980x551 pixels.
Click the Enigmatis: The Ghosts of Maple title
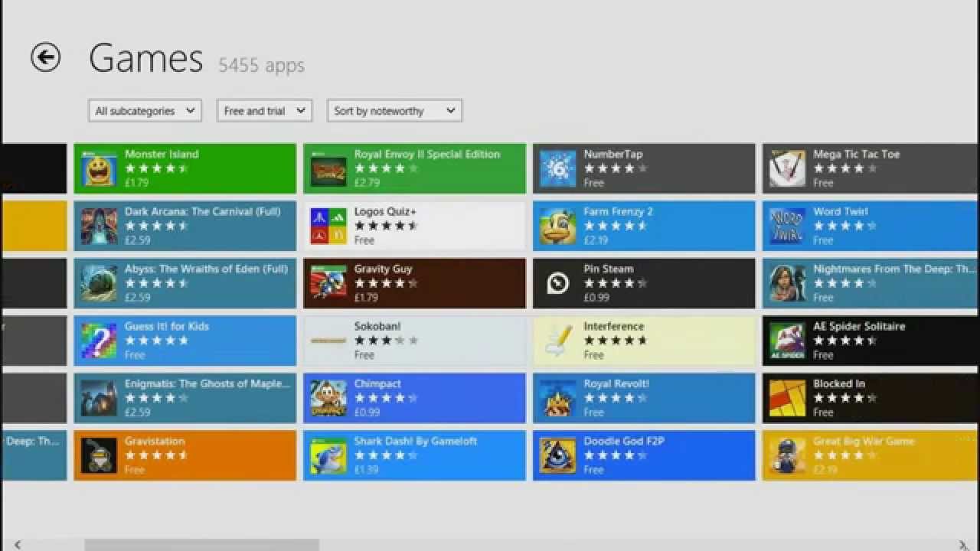207,383
